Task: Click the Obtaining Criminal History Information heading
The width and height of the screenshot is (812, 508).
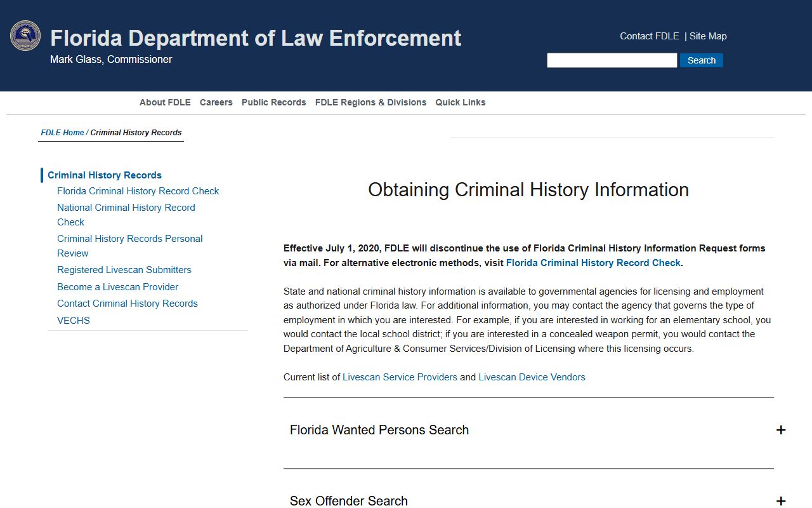Action: tap(528, 190)
